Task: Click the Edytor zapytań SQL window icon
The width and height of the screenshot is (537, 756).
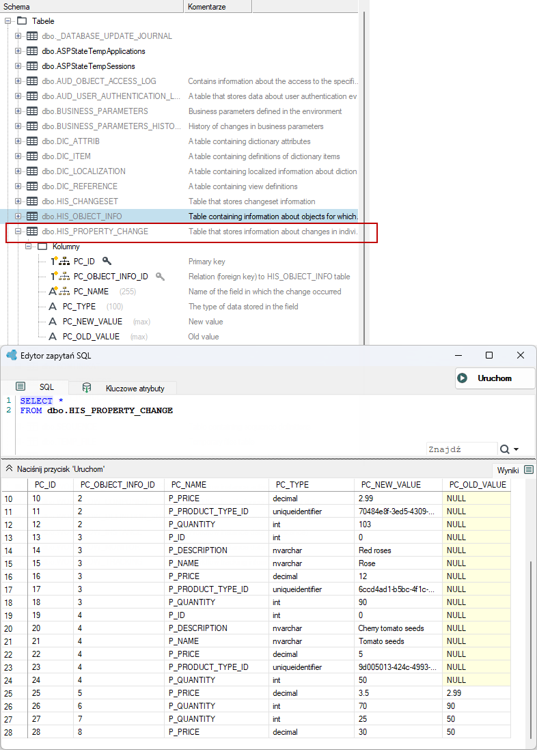Action: (12, 355)
